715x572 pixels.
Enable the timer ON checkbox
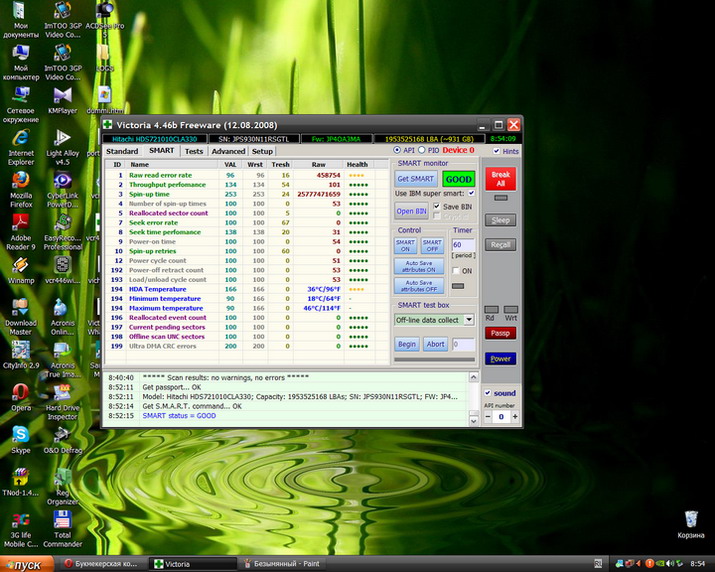(456, 271)
